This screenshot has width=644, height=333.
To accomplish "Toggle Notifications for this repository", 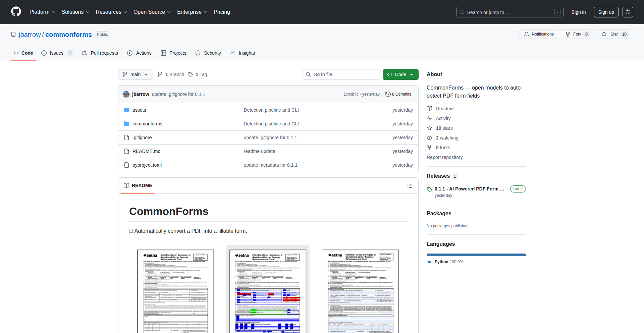I will point(539,34).
